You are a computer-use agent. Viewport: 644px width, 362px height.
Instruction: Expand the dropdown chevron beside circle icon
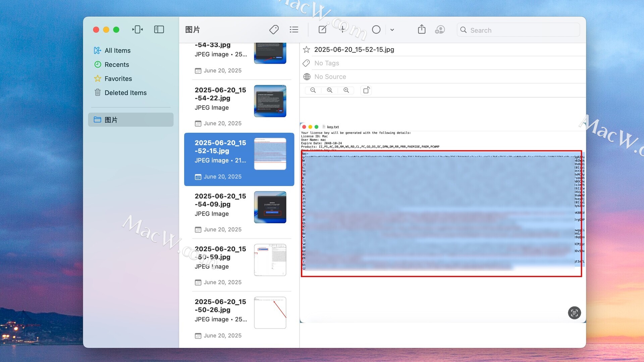[x=392, y=30]
